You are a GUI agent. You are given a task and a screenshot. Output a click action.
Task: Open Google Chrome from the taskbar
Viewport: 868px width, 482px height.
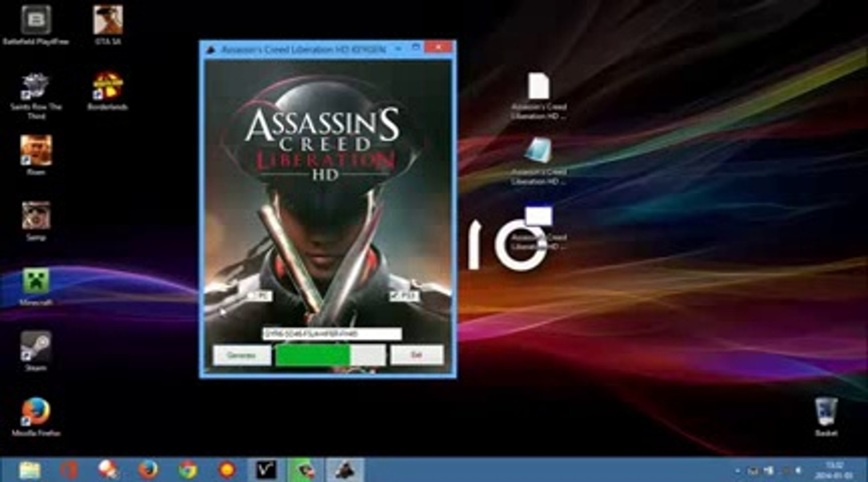[188, 470]
